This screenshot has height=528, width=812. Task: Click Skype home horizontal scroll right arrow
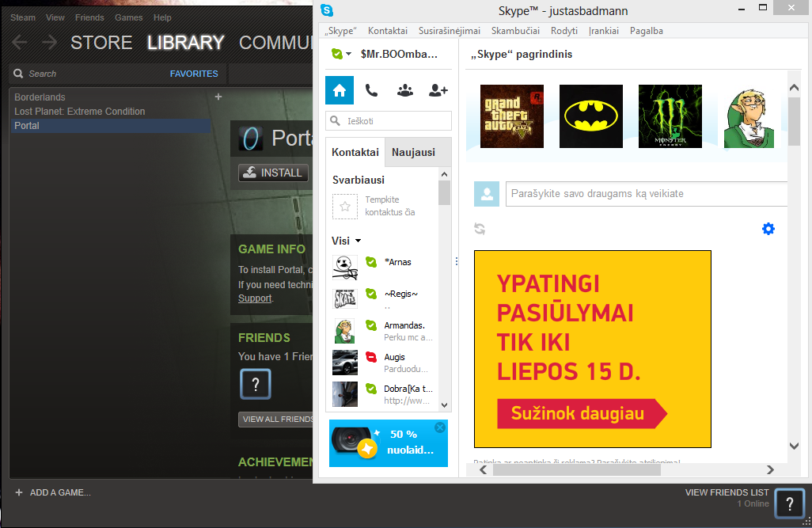771,470
